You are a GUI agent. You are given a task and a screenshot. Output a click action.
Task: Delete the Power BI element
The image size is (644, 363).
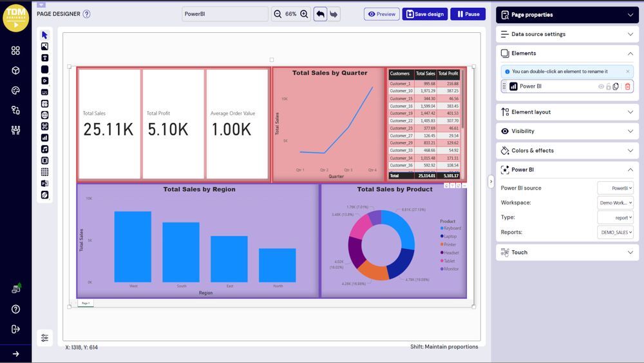pyautogui.click(x=627, y=86)
